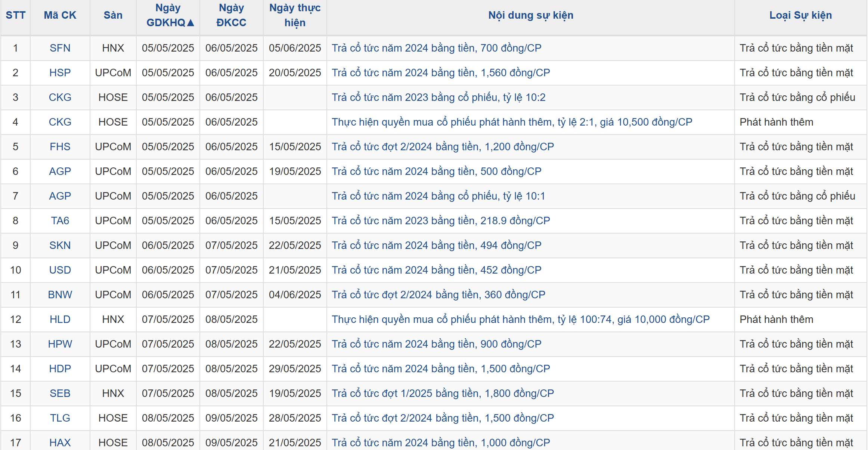The width and height of the screenshot is (868, 450).
Task: Click the Sàn column header
Action: coord(113,15)
